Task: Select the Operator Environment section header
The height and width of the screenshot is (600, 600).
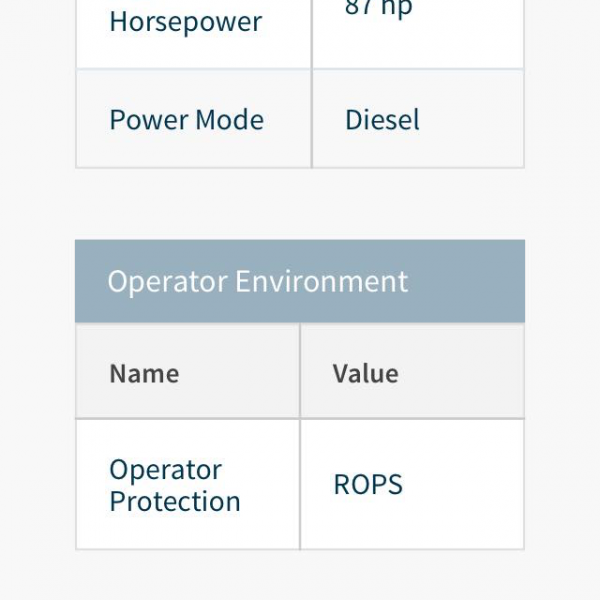Action: pyautogui.click(x=300, y=281)
